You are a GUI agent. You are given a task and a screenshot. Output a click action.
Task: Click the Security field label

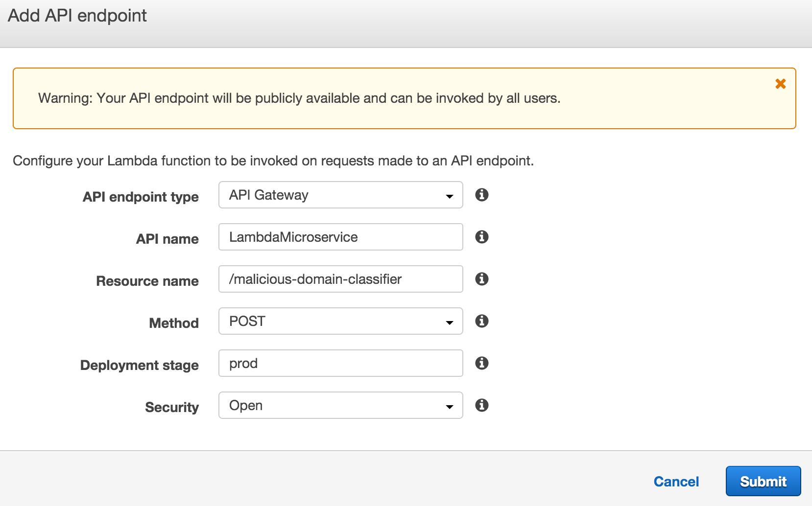(x=172, y=407)
